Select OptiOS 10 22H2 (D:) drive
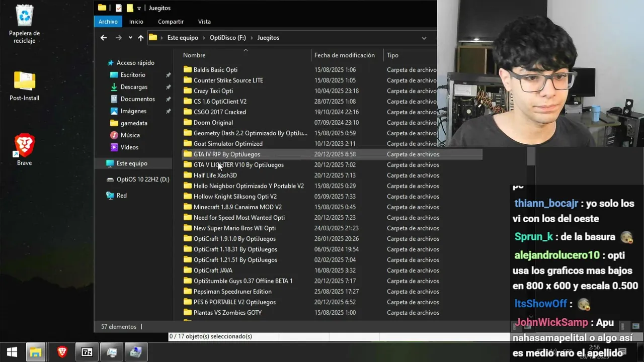The height and width of the screenshot is (362, 644). 143,179
